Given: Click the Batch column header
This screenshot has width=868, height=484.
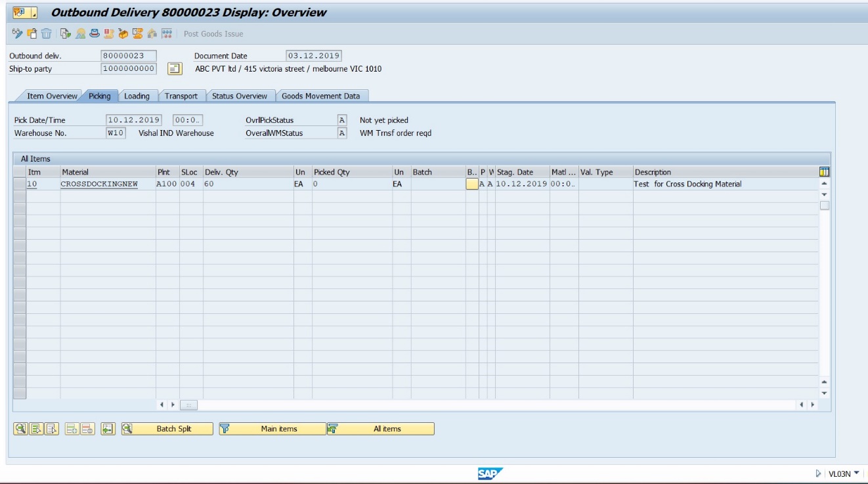Looking at the screenshot, I should coord(438,172).
